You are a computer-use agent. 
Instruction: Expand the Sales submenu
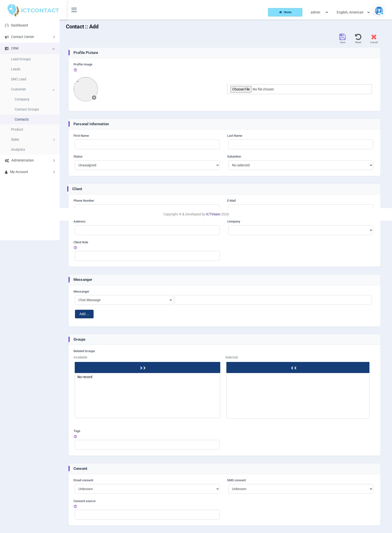tap(30, 139)
